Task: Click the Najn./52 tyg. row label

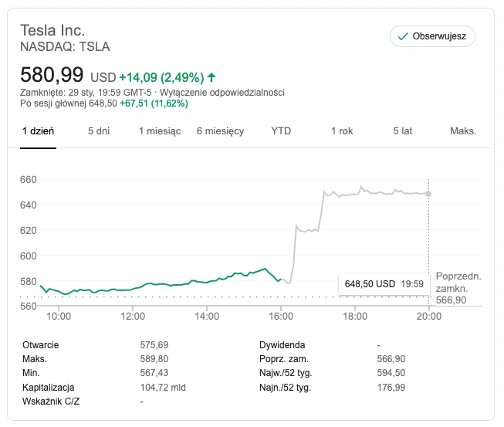Action: coord(285,388)
